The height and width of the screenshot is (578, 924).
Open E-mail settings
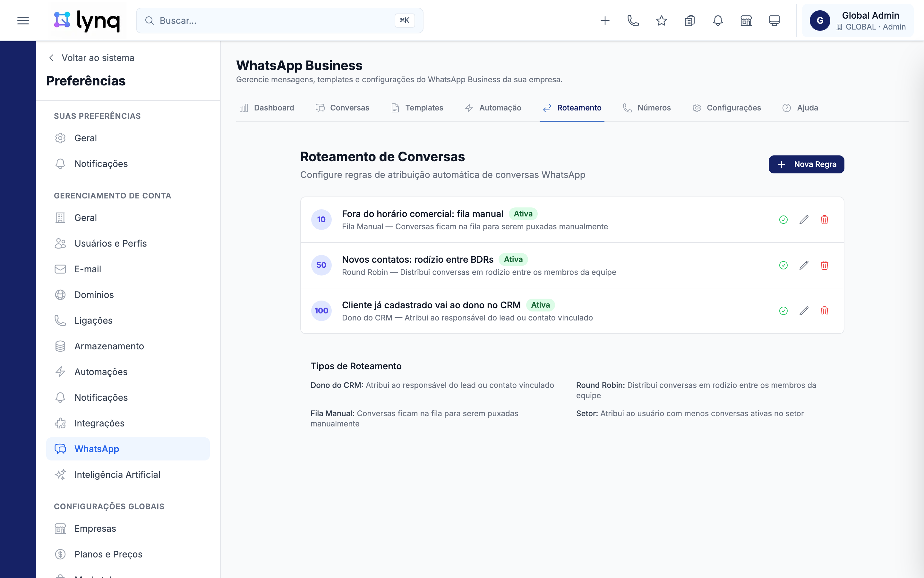128,269
